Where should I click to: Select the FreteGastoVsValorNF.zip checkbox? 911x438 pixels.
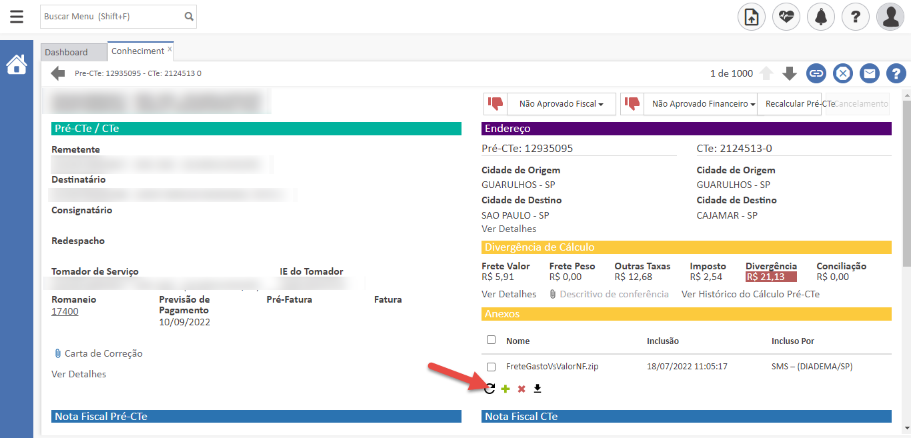click(491, 367)
